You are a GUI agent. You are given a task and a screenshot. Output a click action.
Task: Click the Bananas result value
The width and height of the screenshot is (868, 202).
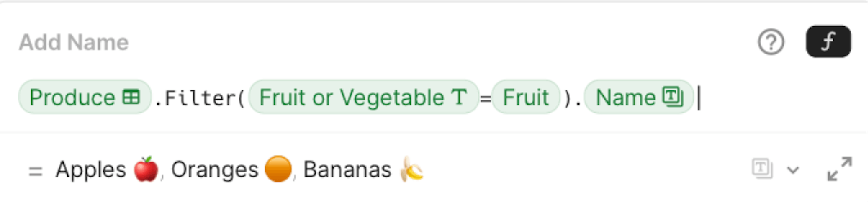(347, 169)
